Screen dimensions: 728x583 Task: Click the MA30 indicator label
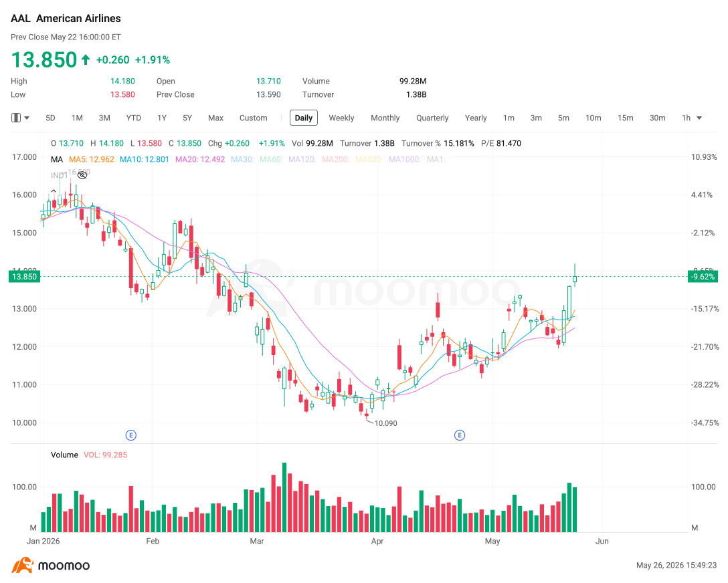coord(242,159)
